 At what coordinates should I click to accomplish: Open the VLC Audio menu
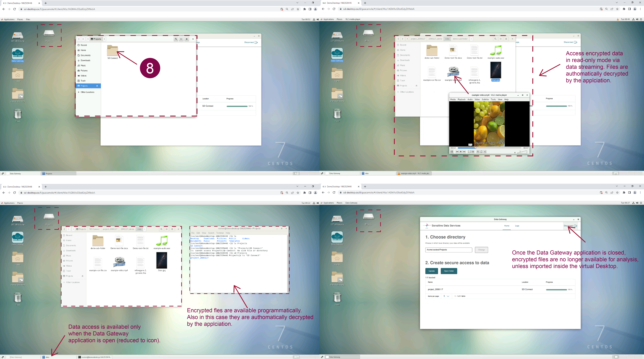coord(470,99)
